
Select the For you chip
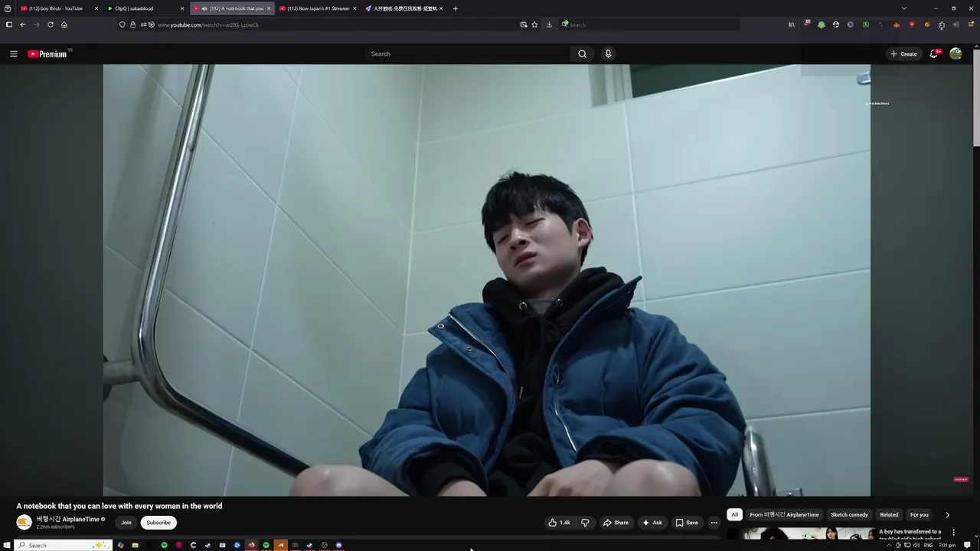click(x=919, y=515)
